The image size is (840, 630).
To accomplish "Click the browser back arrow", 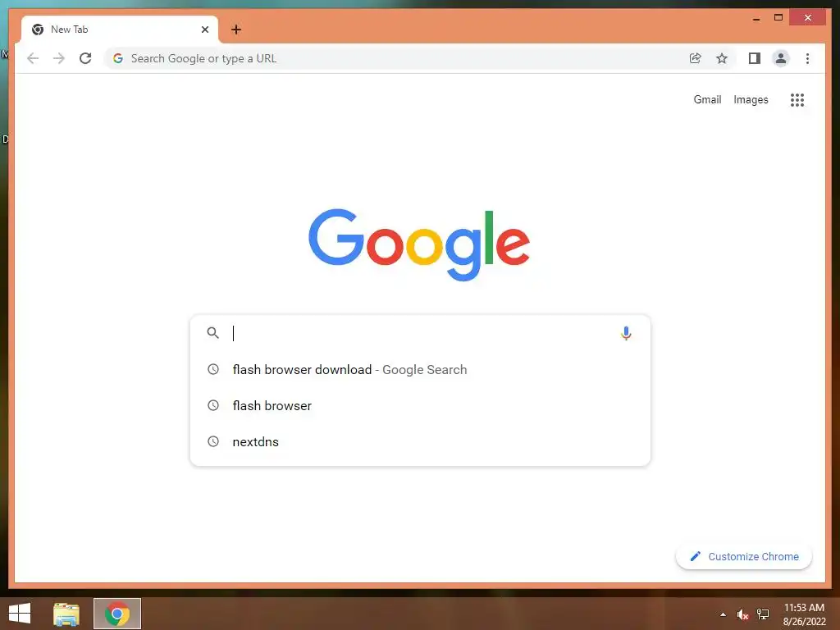I will [x=33, y=58].
